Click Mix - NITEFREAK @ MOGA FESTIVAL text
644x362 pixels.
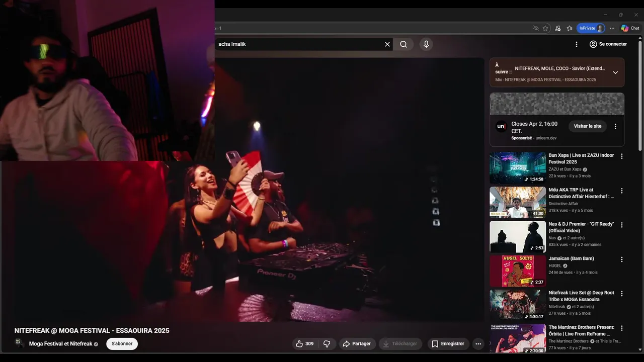pos(545,80)
